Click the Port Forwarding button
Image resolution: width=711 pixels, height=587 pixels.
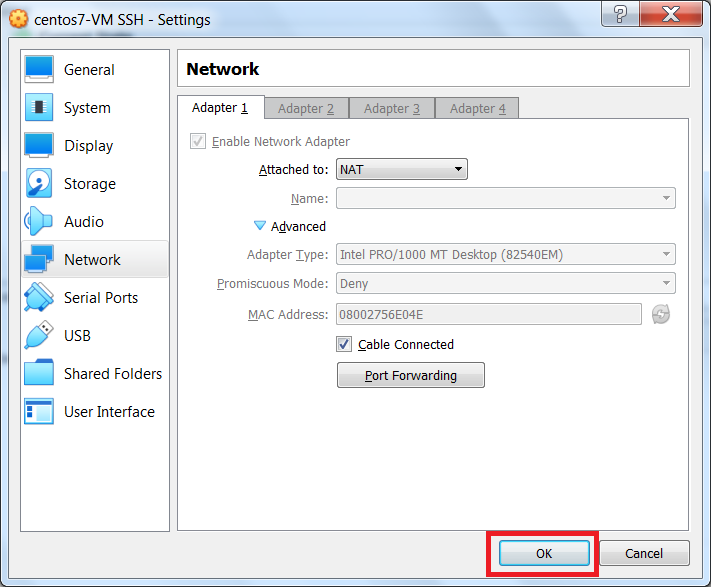pos(411,376)
